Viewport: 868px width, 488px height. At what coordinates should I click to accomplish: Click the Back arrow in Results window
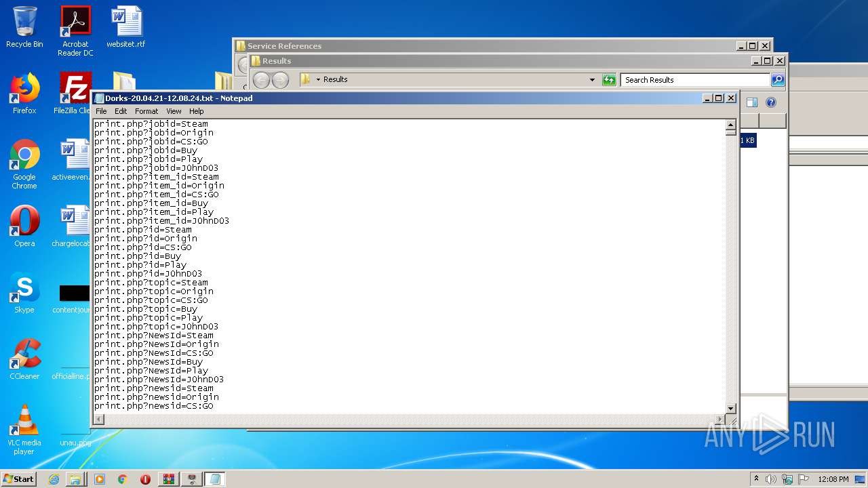point(261,80)
